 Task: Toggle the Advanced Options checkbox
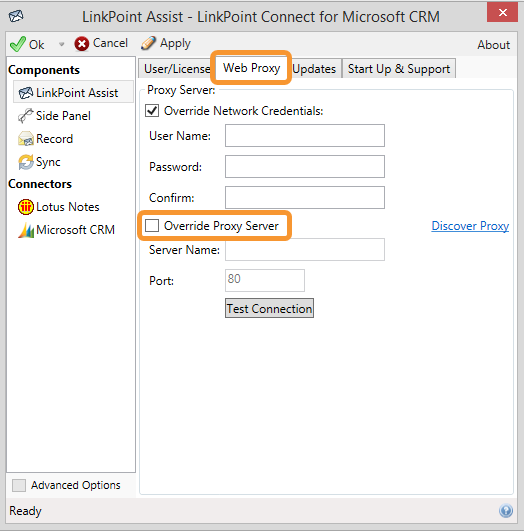[x=19, y=485]
